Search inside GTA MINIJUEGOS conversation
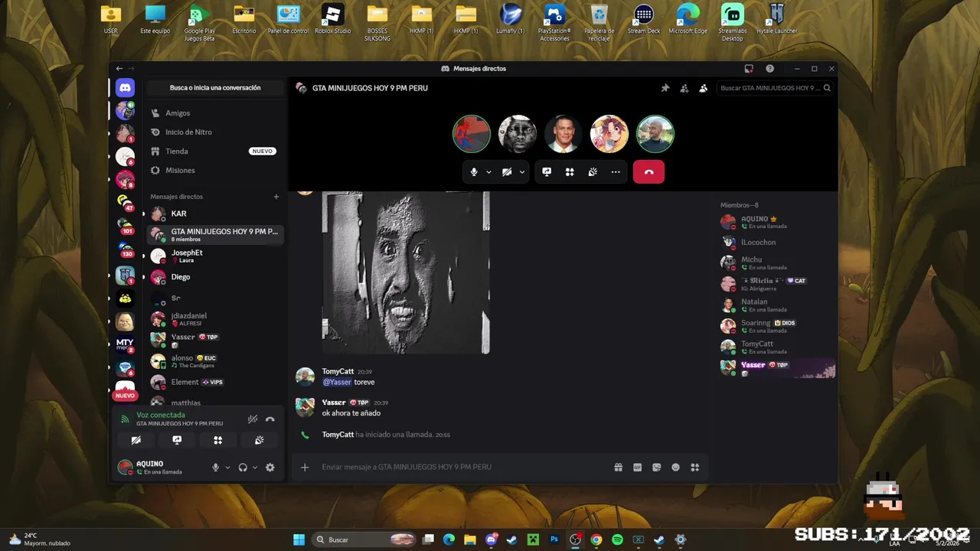980x551 pixels. [776, 88]
